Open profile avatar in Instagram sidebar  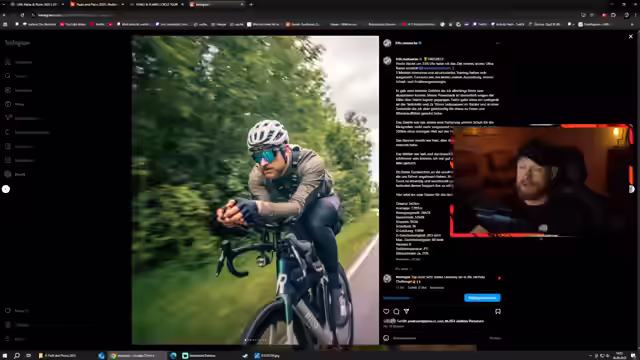click(x=8, y=174)
